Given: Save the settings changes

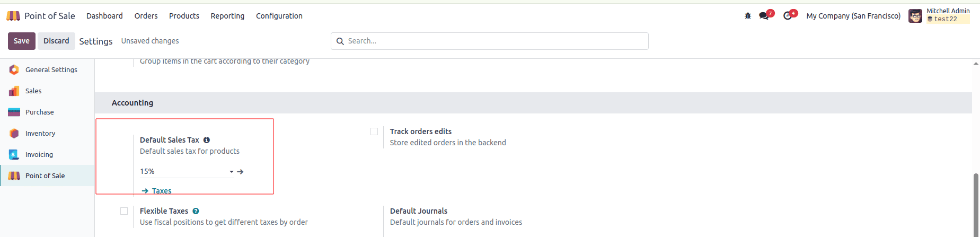Looking at the screenshot, I should 21,41.
